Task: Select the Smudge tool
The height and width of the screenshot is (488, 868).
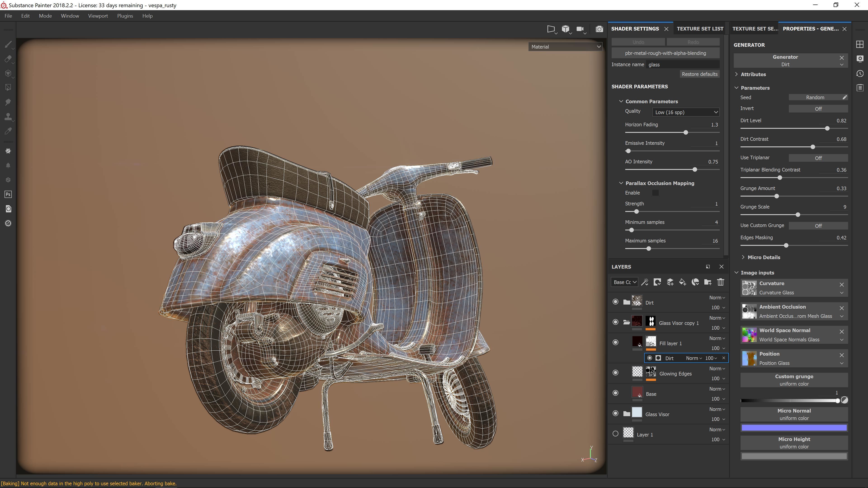Action: 8,102
